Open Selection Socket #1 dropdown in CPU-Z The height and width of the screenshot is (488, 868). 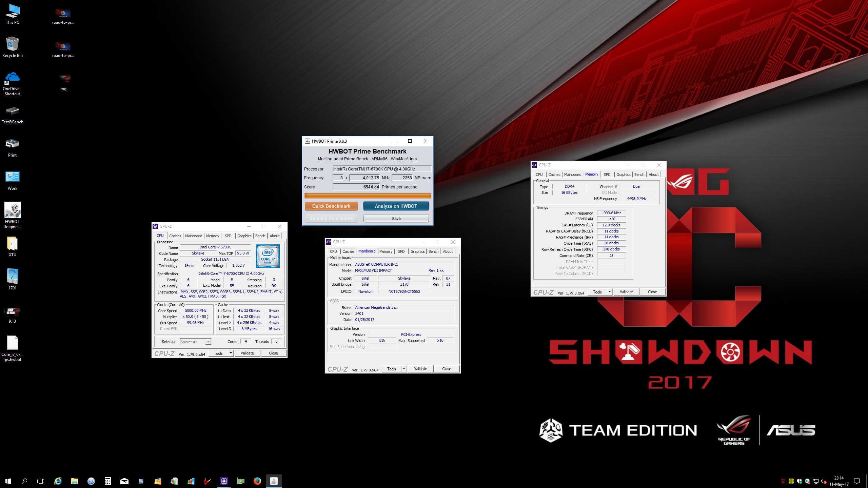click(x=196, y=342)
